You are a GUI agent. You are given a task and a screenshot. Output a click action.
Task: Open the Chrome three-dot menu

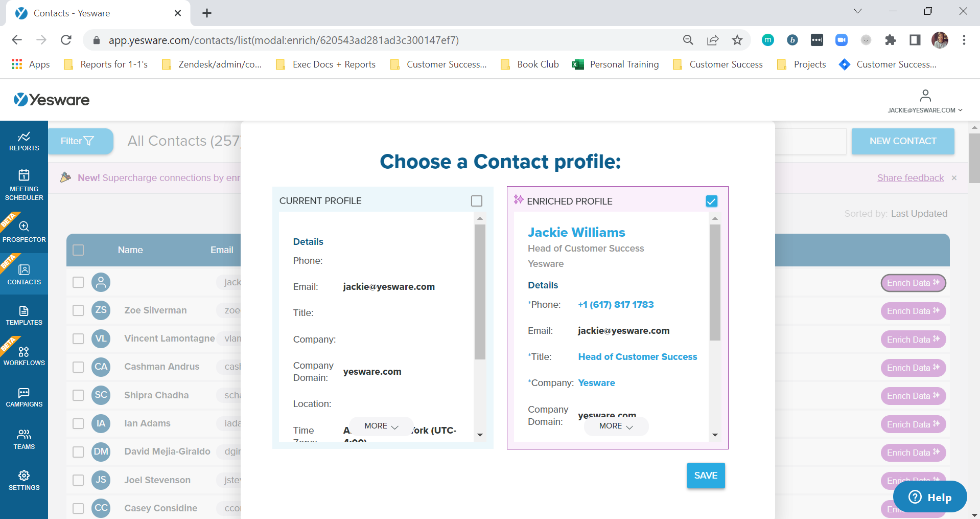[x=964, y=40]
